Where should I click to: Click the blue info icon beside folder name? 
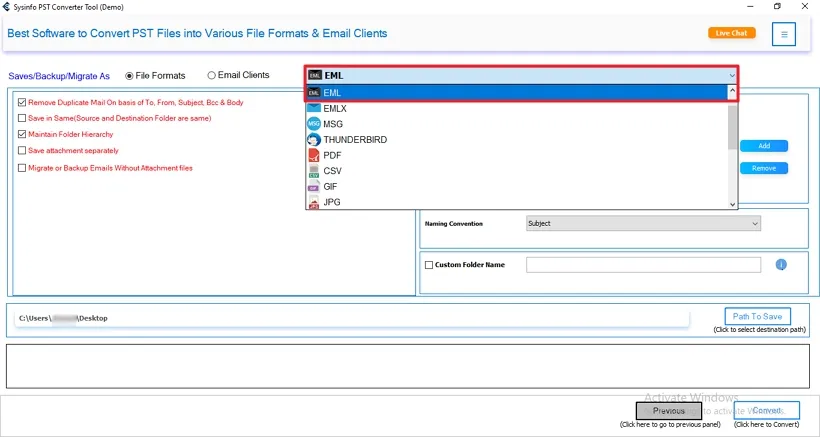point(781,264)
